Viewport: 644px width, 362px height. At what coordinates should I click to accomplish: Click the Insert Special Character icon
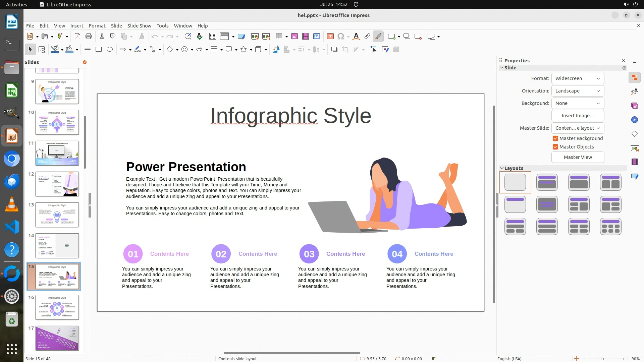[341, 37]
